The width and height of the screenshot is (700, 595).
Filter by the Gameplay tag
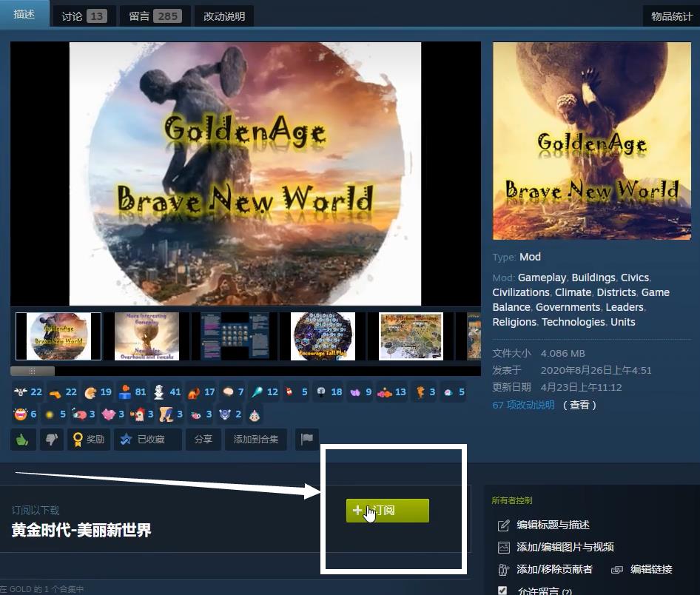click(x=542, y=278)
